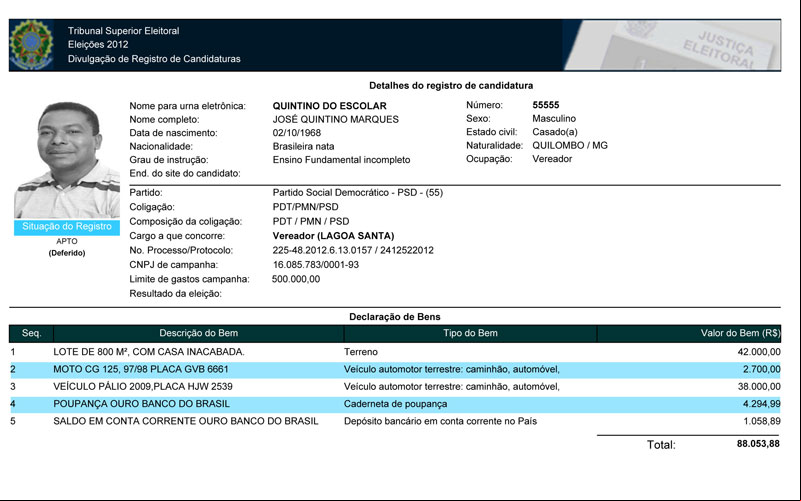Image resolution: width=801 pixels, height=501 pixels.
Task: Click the APTO status text
Action: coord(67,241)
